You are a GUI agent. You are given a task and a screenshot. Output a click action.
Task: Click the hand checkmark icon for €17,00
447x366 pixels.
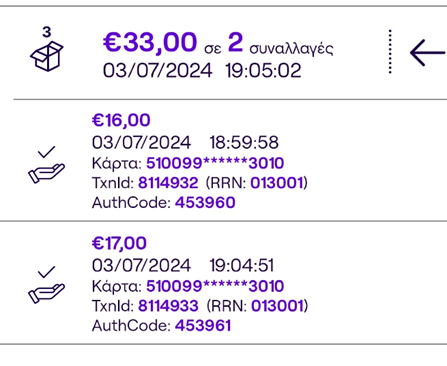(46, 285)
